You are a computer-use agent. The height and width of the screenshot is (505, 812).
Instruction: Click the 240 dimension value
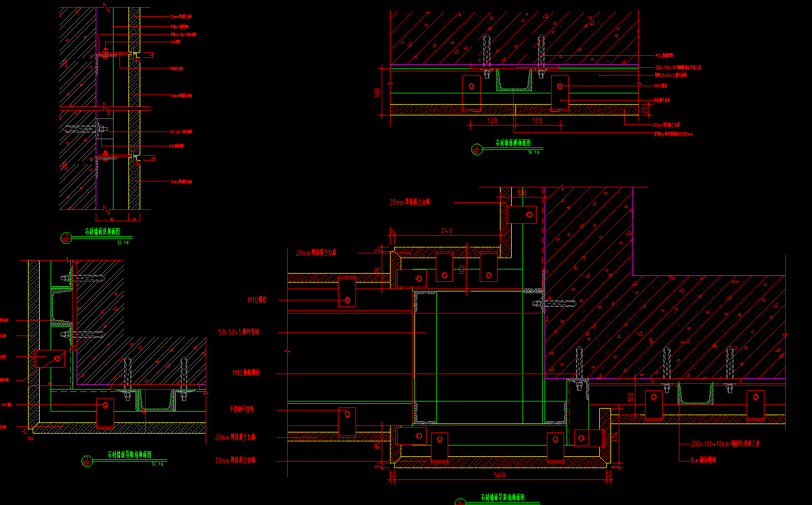click(x=446, y=230)
